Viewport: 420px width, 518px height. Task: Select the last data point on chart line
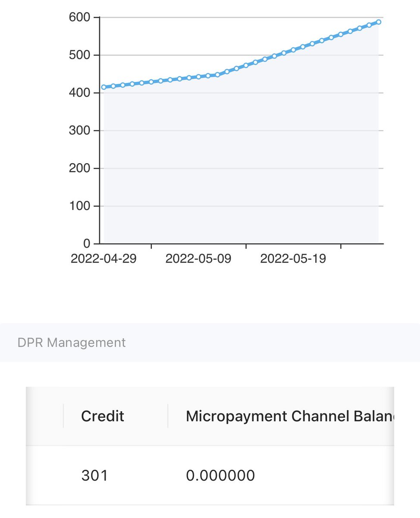pyautogui.click(x=379, y=22)
